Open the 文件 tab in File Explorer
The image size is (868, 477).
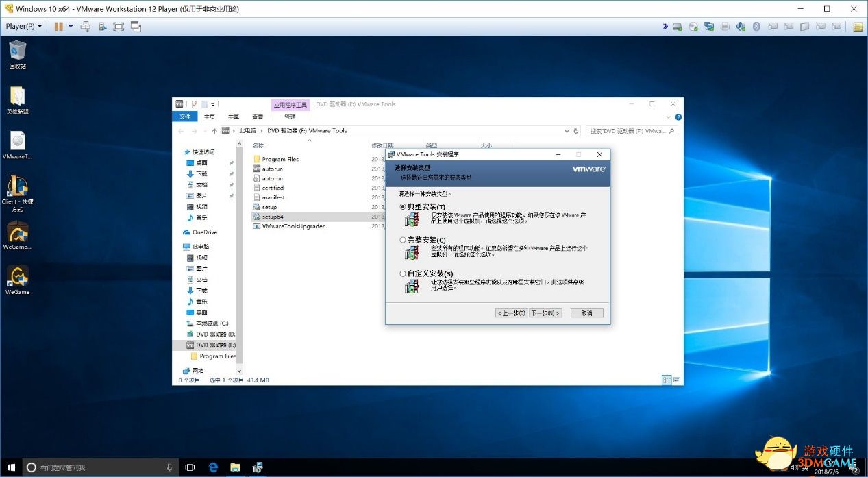coord(185,117)
